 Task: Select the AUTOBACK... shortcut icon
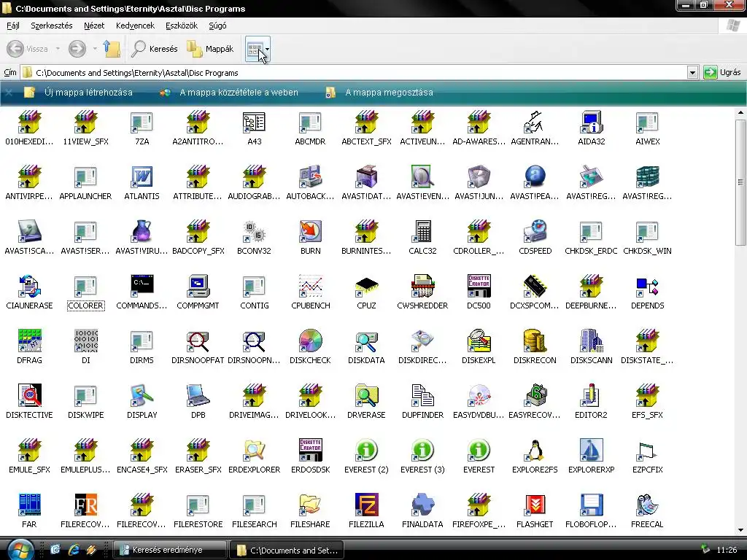point(310,177)
